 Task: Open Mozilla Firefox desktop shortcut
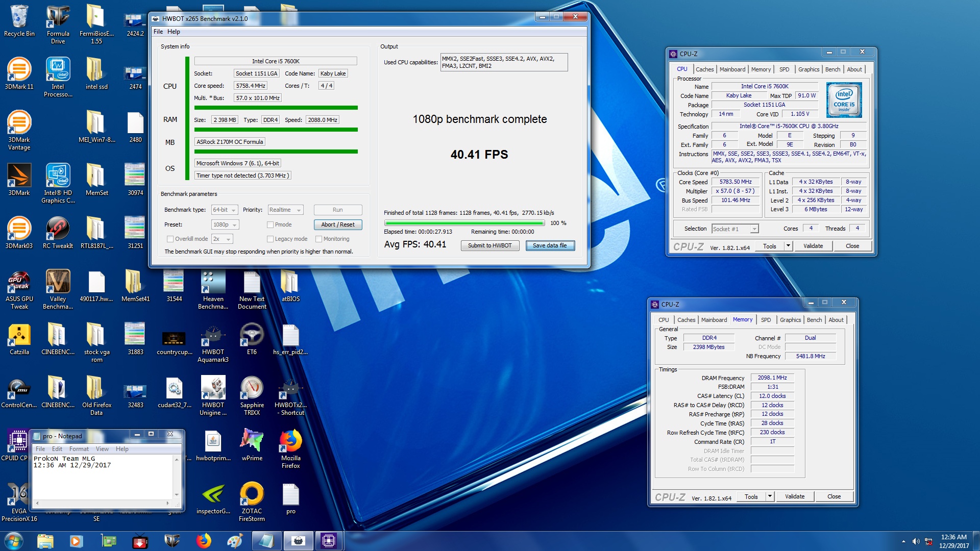290,448
